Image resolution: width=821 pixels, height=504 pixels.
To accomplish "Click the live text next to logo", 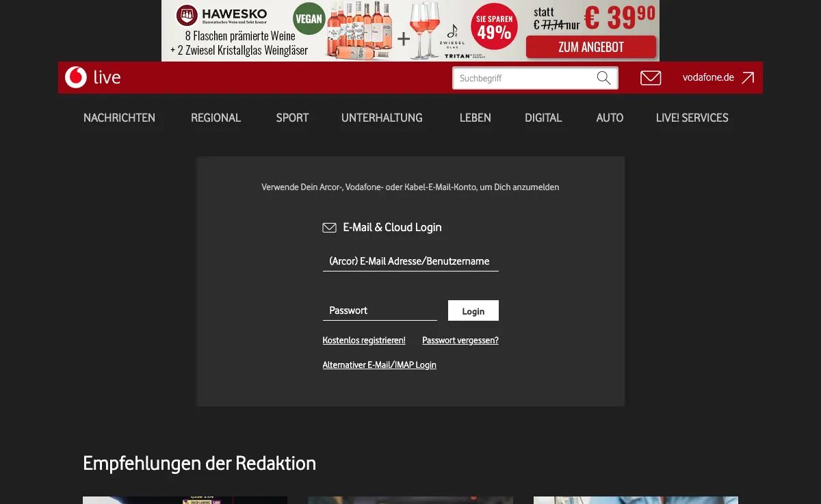I will (107, 77).
